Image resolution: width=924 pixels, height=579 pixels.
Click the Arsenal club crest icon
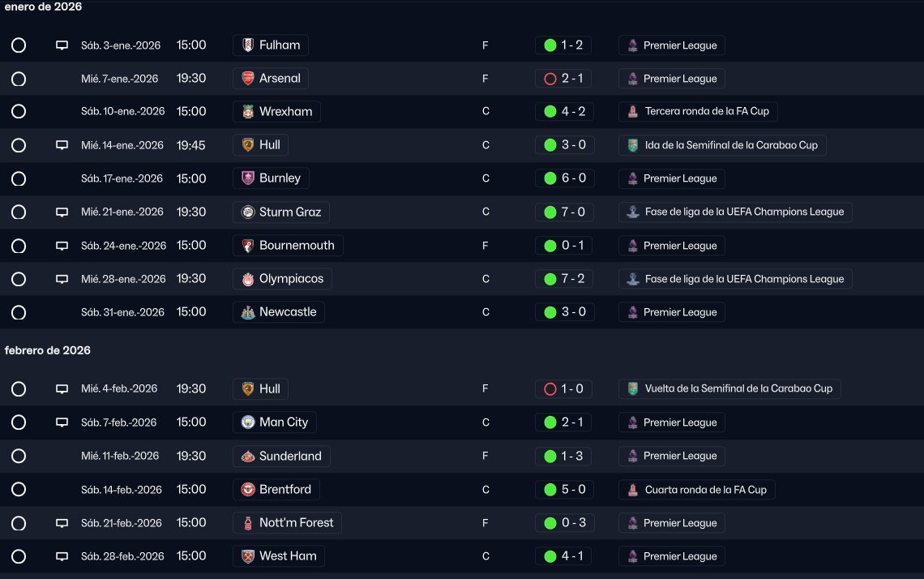(x=248, y=79)
